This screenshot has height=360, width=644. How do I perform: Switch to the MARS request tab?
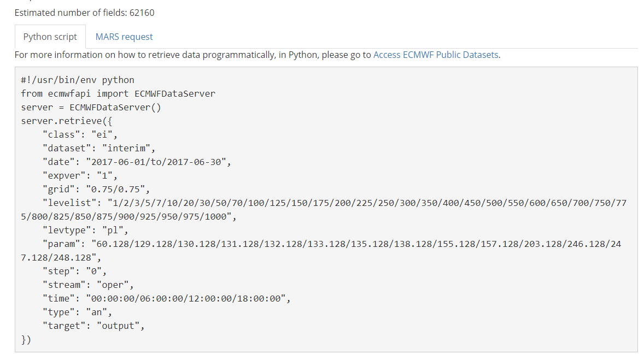124,36
